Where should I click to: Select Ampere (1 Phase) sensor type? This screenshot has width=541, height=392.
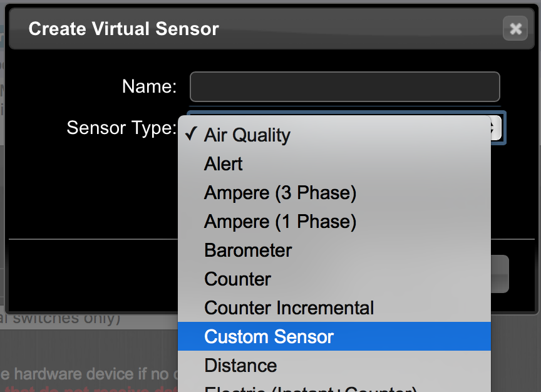click(x=334, y=222)
